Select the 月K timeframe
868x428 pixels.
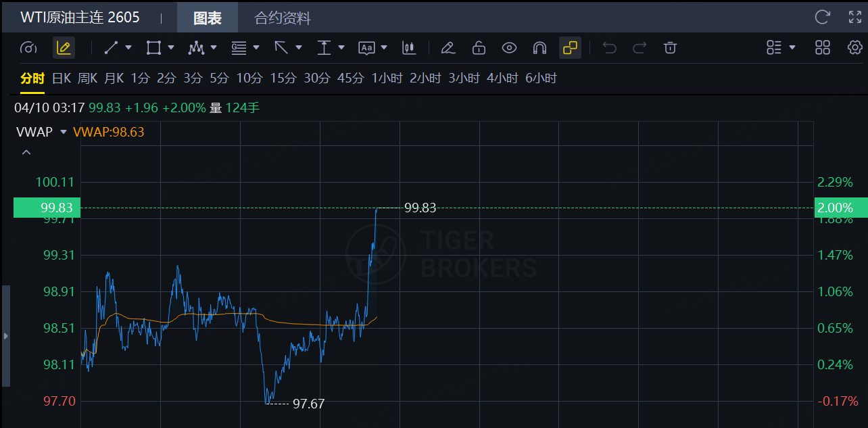pyautogui.click(x=114, y=78)
